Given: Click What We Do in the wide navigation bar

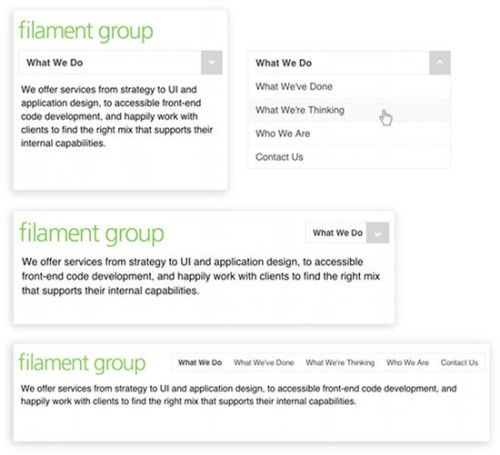Looking at the screenshot, I should 200,362.
